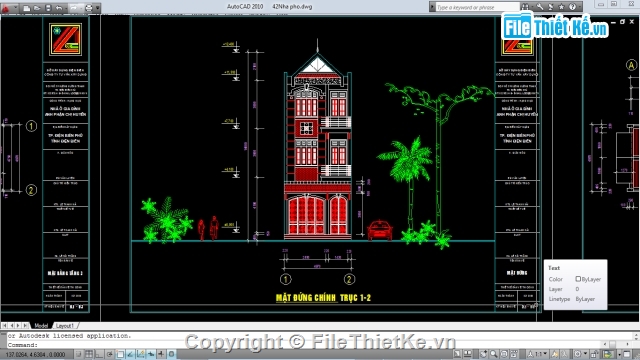Click the search binoculars button
This screenshot has width=640, height=360.
point(525,7)
